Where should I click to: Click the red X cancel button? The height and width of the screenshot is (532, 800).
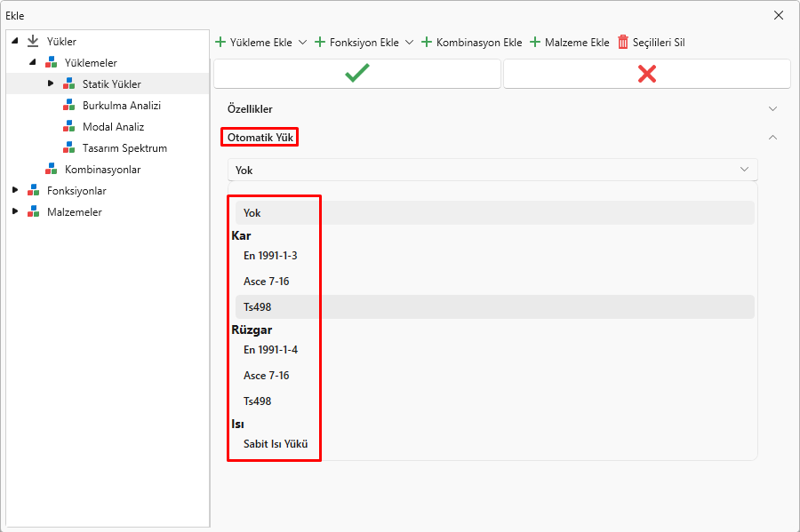pos(646,75)
